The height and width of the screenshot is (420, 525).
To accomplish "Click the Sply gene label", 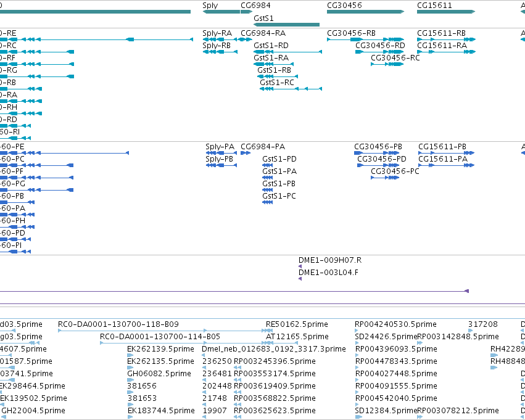I will click(210, 6).
